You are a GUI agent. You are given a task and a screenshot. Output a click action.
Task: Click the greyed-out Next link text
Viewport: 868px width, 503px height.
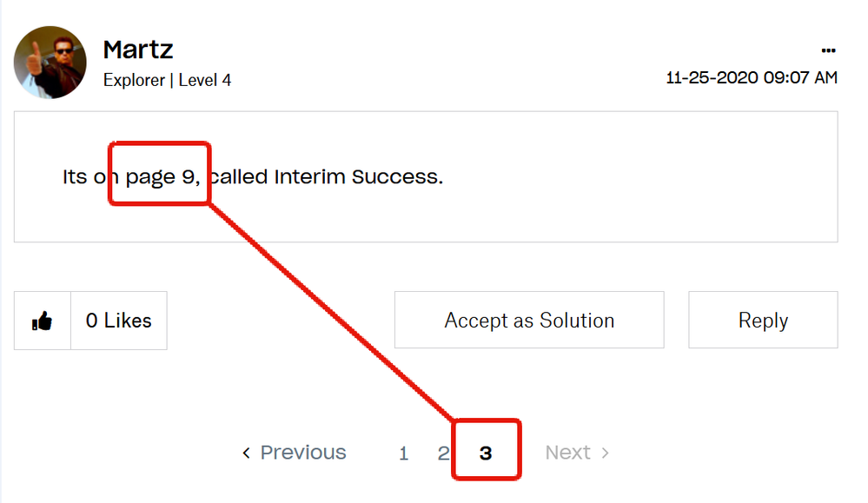pyautogui.click(x=568, y=453)
